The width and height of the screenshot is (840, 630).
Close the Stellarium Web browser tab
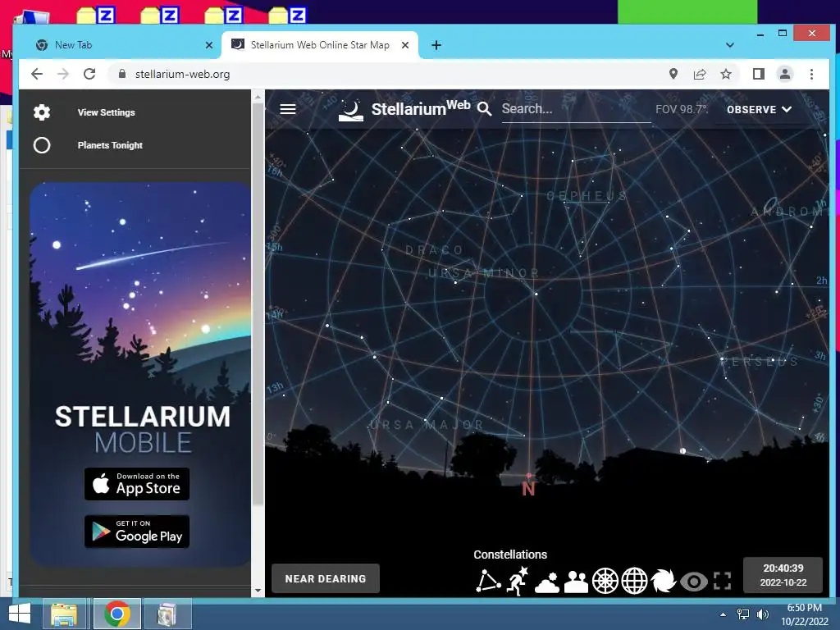coord(405,46)
